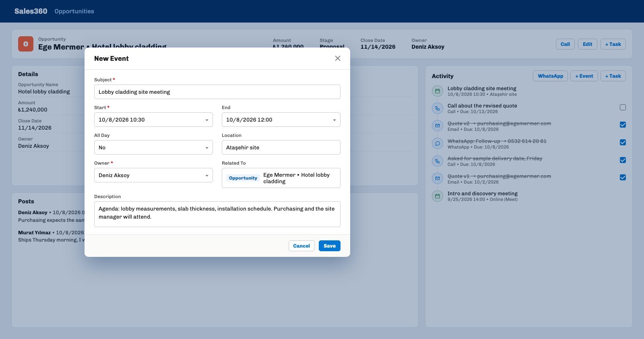Click the Sales360 logo
Image resolution: width=644 pixels, height=339 pixels.
pos(31,11)
